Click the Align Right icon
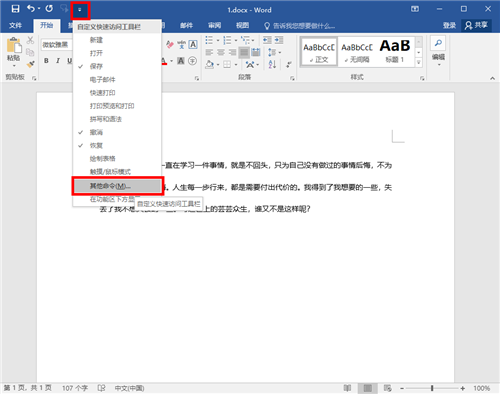 232,52
